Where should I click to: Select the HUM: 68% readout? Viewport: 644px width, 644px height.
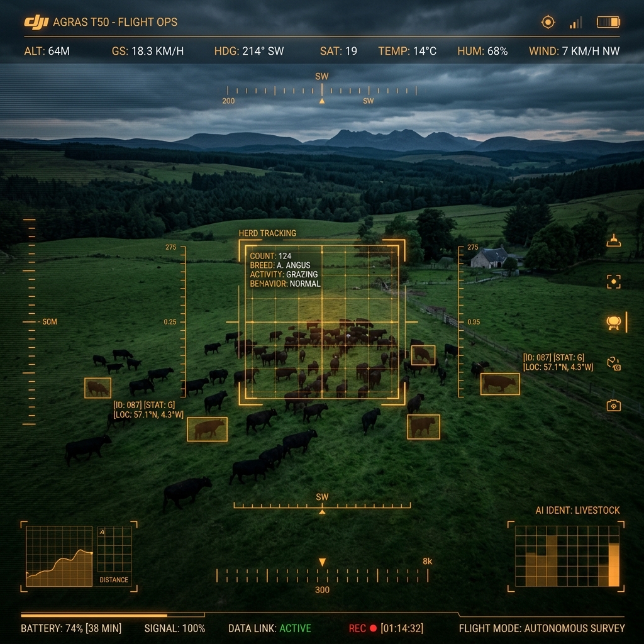tap(482, 52)
